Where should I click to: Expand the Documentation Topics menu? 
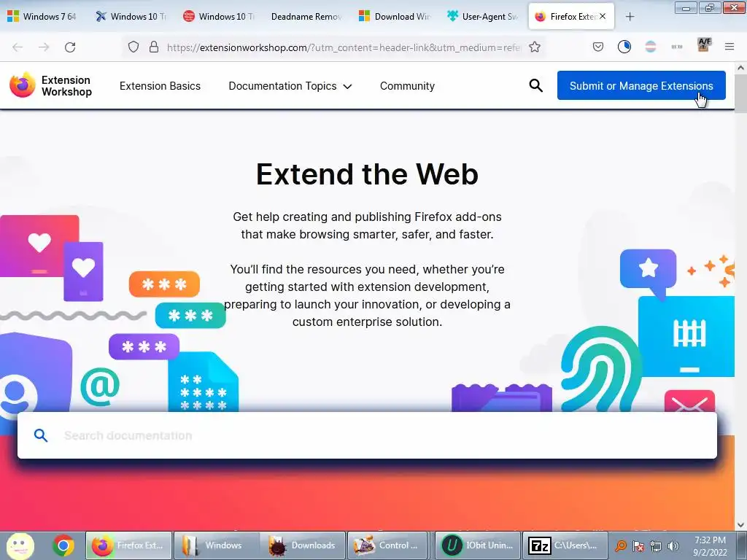(290, 86)
